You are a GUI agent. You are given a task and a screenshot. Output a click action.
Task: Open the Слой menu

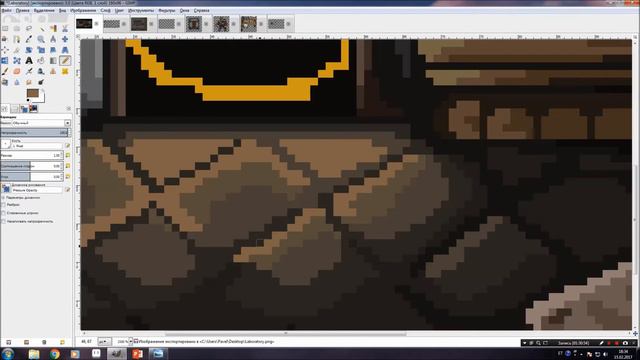point(105,10)
